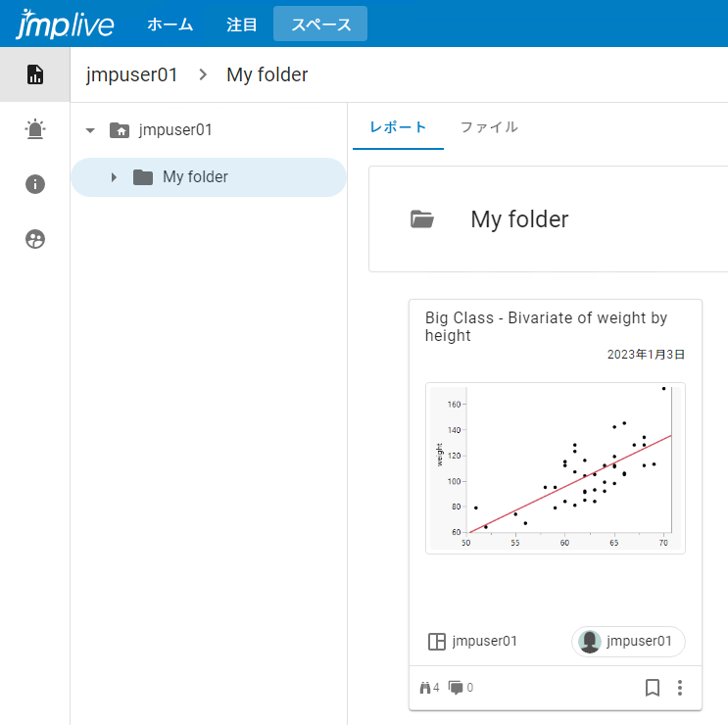Select the レポート tab

(398, 127)
